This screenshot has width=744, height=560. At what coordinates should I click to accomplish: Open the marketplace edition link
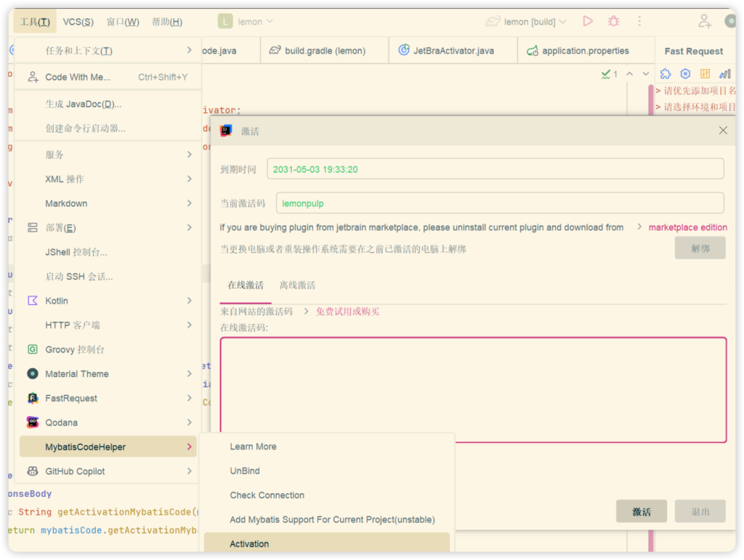coord(687,227)
